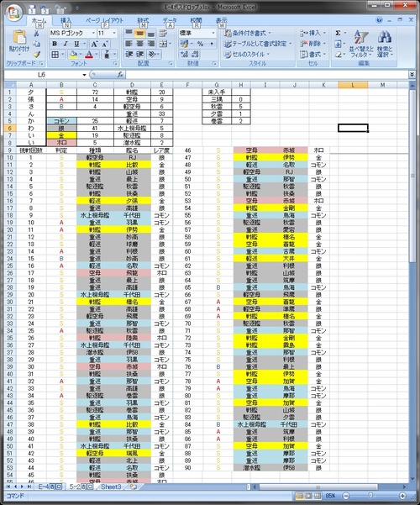Expand the 条件付き書式 conditional formatting menu

248,33
